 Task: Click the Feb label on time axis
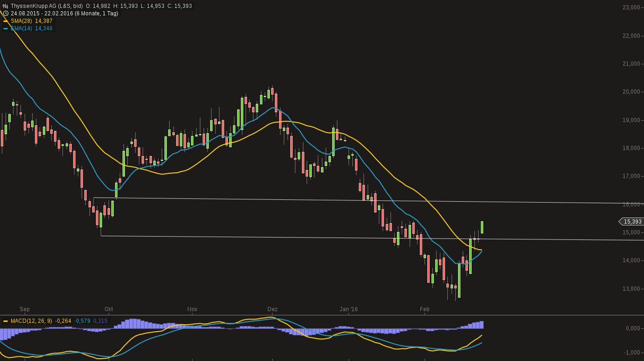[425, 309]
